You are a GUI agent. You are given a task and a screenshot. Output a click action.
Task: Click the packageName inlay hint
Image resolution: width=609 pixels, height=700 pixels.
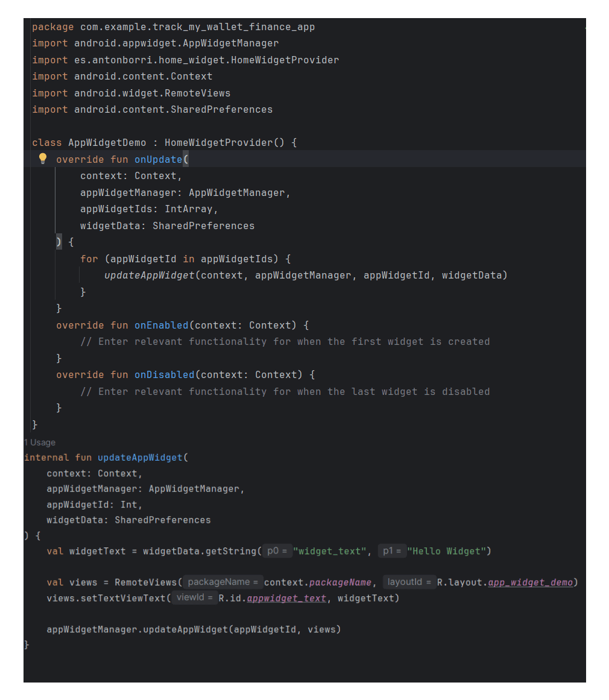coord(222,582)
